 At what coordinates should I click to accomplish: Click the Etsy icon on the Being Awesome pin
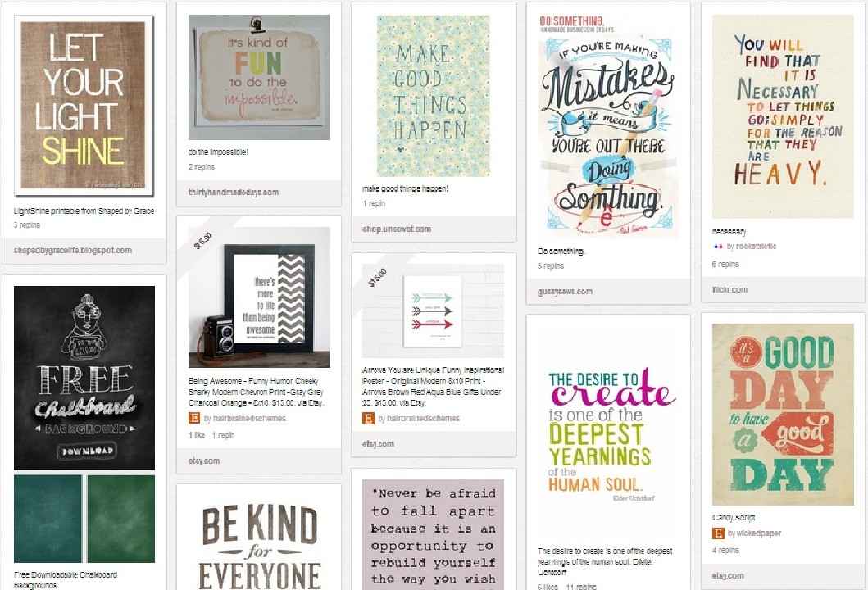(194, 418)
